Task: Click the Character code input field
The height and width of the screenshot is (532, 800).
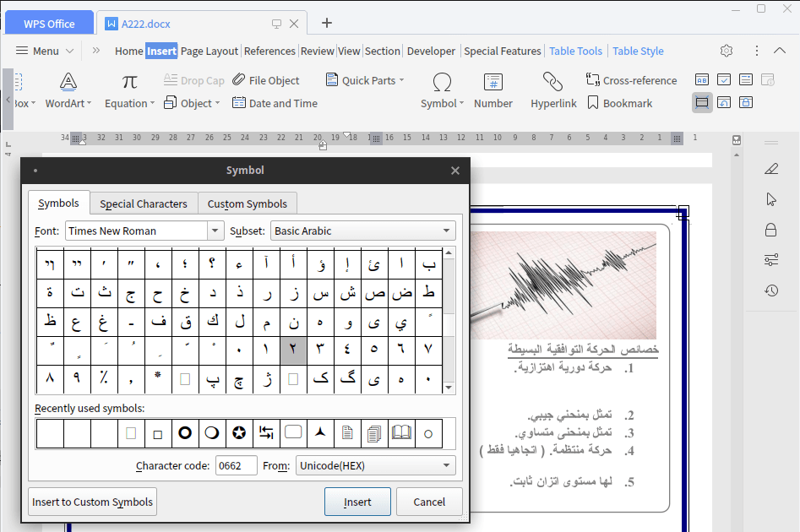Action: pyautogui.click(x=237, y=464)
